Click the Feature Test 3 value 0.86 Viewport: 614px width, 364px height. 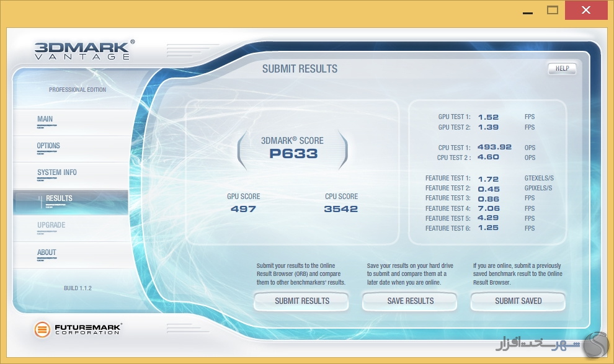[x=488, y=199]
